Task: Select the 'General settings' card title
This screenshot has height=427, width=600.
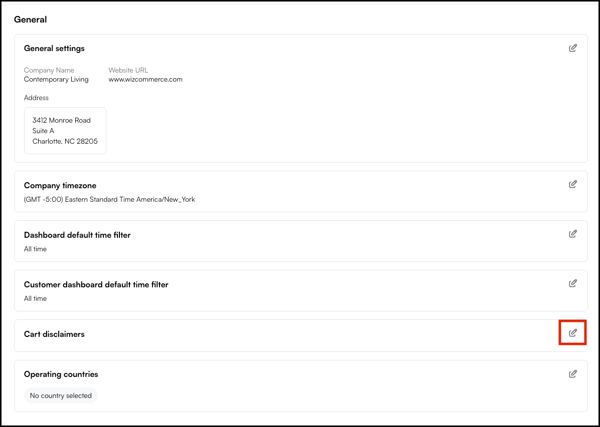Action: 54,48
